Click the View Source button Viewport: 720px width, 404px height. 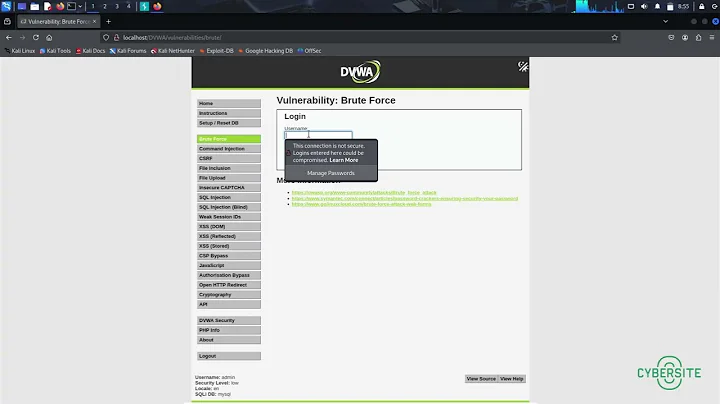point(481,379)
